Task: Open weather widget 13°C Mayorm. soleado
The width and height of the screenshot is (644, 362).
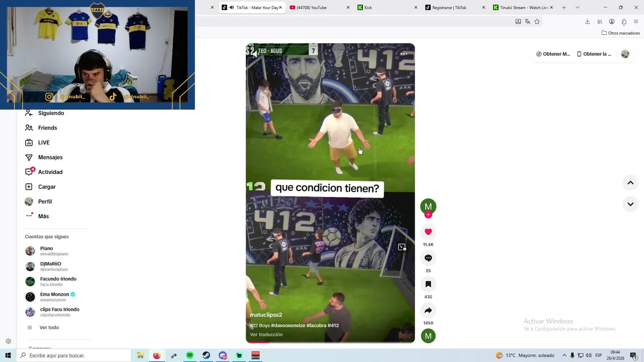Action: click(x=525, y=355)
